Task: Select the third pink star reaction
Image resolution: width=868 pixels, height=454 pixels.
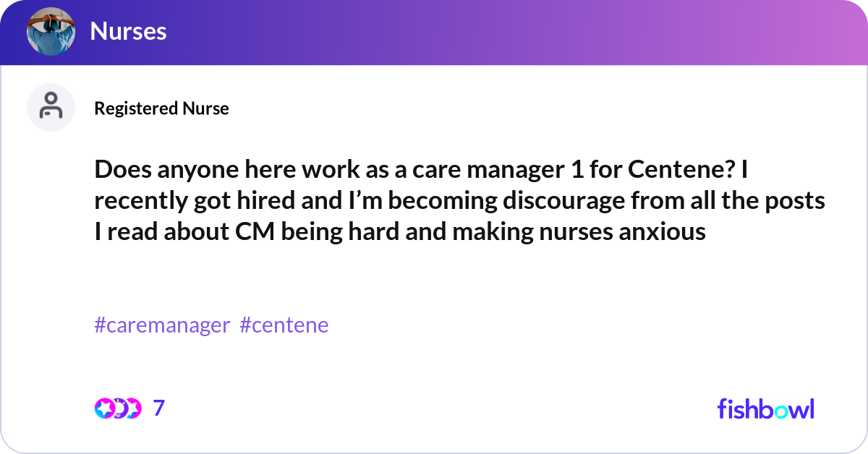Action: [134, 408]
